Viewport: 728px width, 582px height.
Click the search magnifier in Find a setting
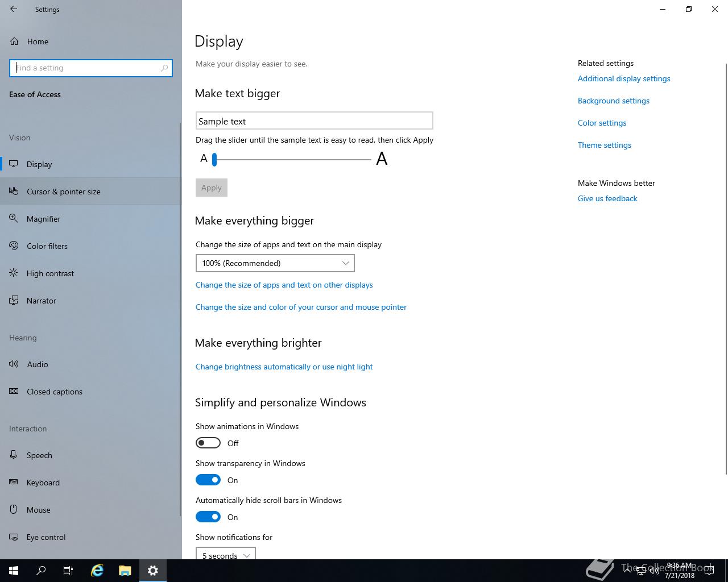(x=164, y=68)
